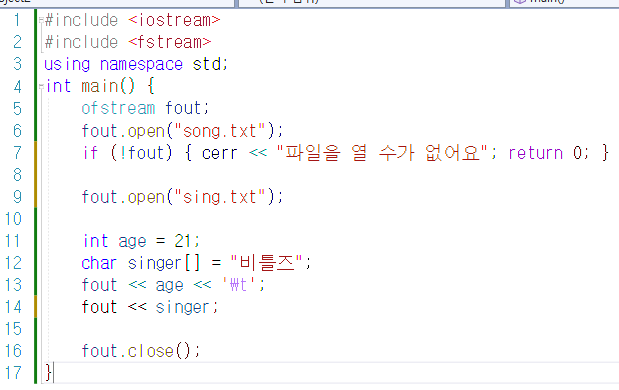The image size is (619, 390).
Task: Click age in the fout << age statement
Action: (170, 285)
